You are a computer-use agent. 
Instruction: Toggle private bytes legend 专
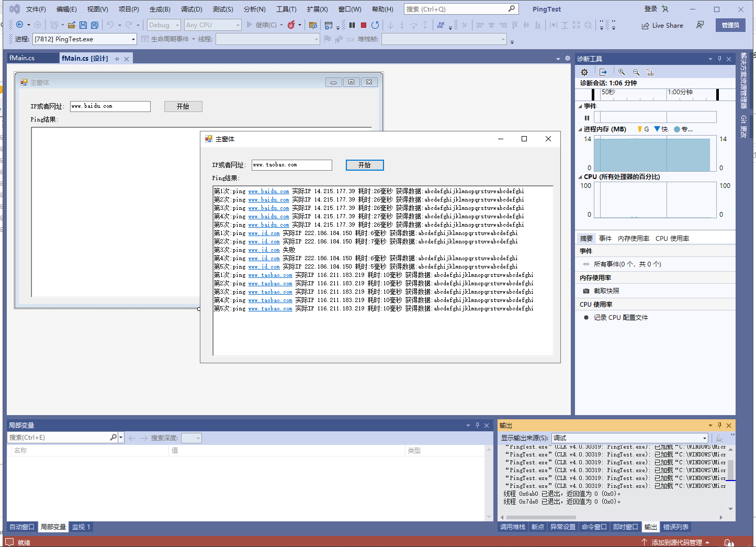pyautogui.click(x=683, y=129)
